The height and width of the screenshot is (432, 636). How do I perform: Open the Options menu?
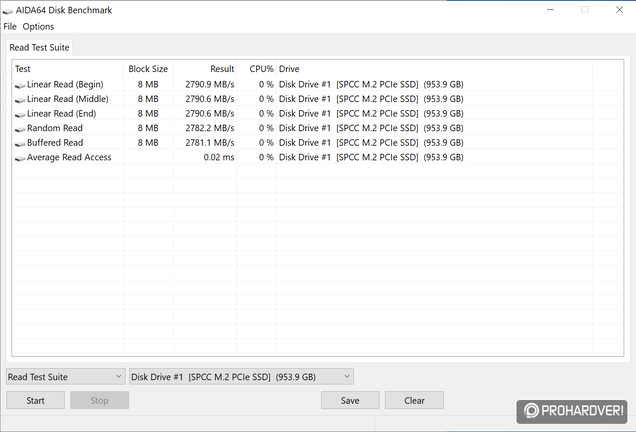[38, 26]
